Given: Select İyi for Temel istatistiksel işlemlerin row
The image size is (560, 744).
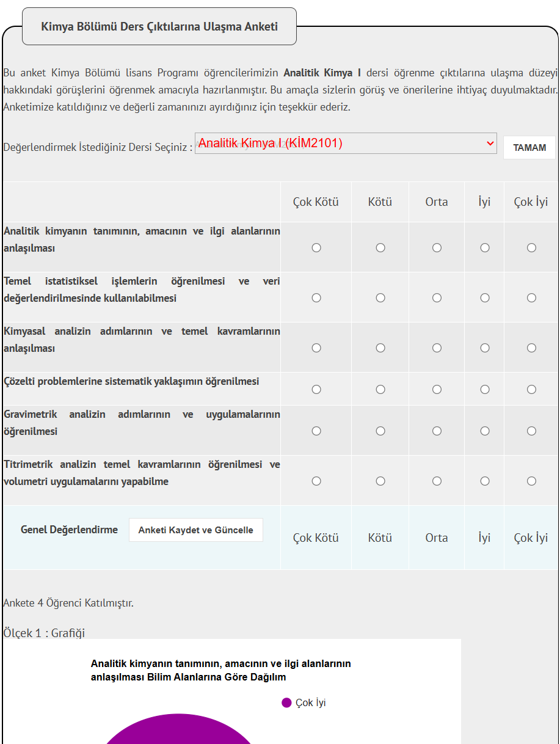Looking at the screenshot, I should 485,298.
